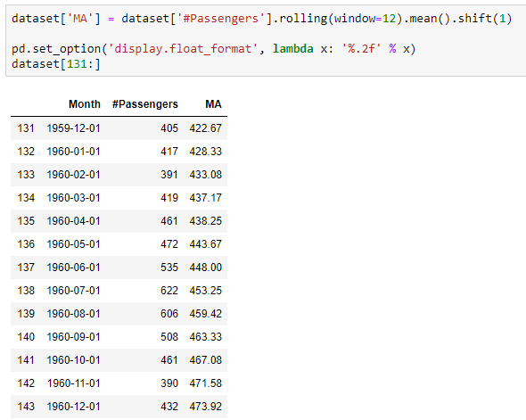Click MA value 443.67
Screen dimensions: 526x420
click(206, 243)
